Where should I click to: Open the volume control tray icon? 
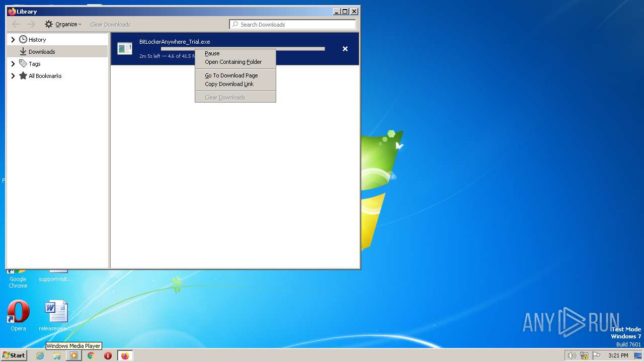pyautogui.click(x=572, y=355)
